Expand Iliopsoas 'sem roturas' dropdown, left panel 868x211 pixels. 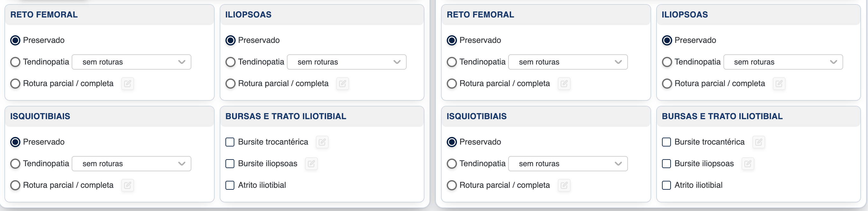point(346,62)
